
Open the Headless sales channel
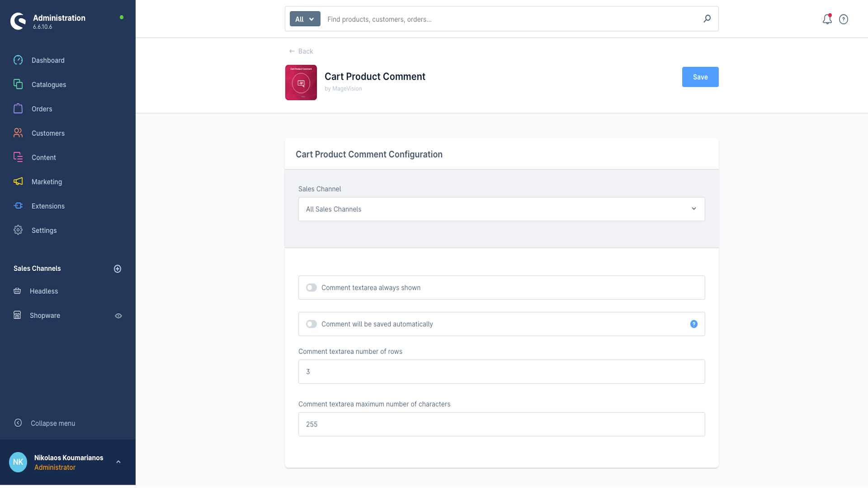(44, 291)
